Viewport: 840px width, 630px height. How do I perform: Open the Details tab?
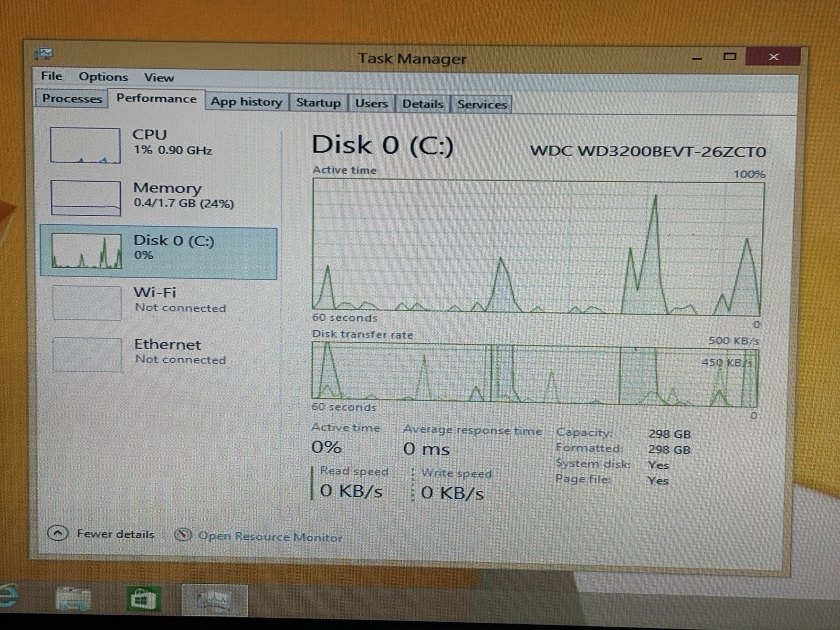pyautogui.click(x=423, y=103)
